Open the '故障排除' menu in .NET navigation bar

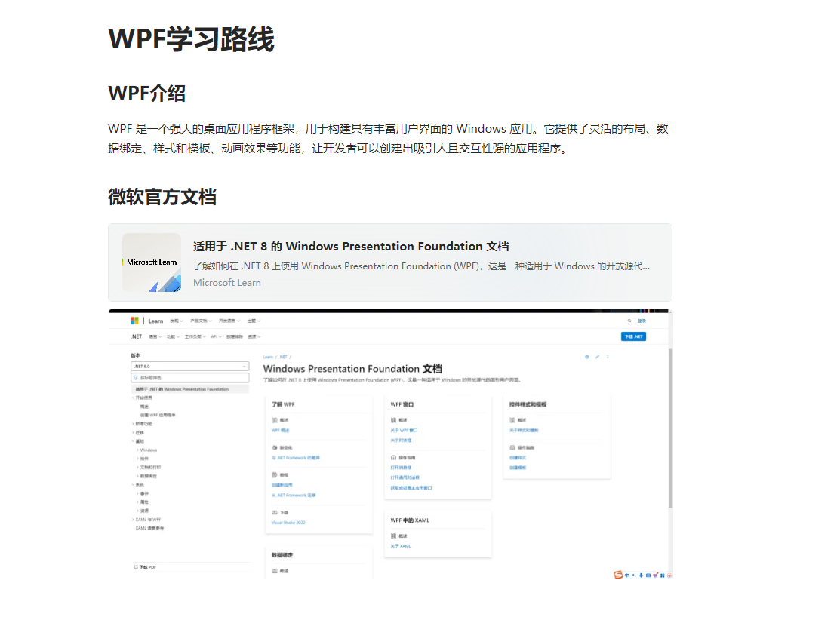pos(235,336)
